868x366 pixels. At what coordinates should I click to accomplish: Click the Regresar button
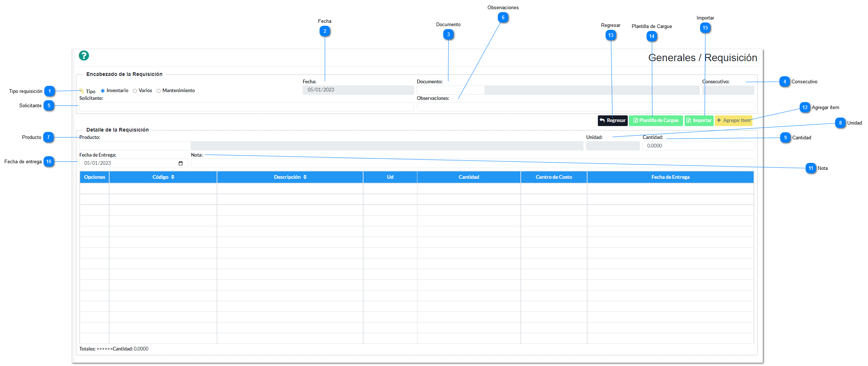click(x=613, y=121)
